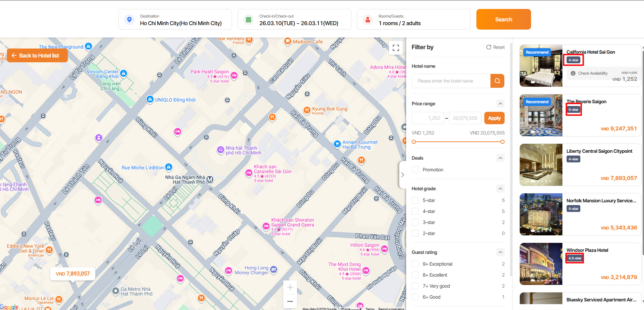Select the Park Hyatt Saigon hotel pin
Image resolution: width=644 pixels, height=310 pixels.
click(234, 76)
